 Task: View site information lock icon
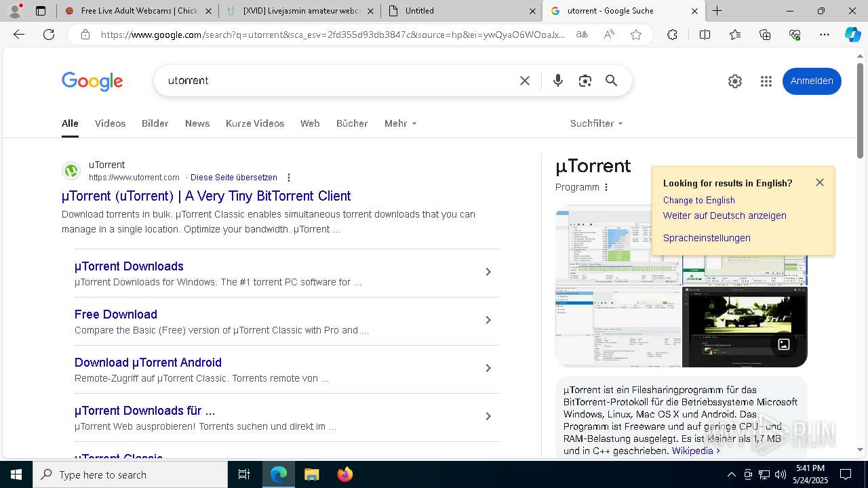(x=85, y=35)
